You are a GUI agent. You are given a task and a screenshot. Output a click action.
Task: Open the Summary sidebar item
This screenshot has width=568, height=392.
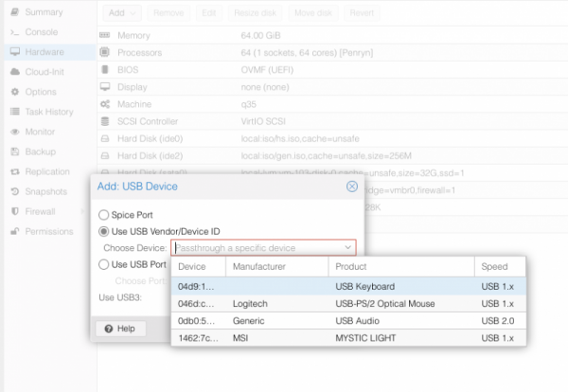click(x=44, y=12)
